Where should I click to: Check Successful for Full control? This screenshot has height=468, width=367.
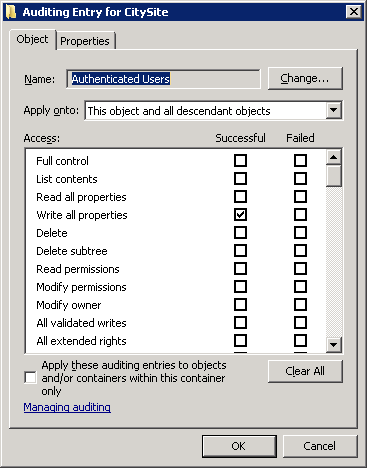pyautogui.click(x=240, y=161)
